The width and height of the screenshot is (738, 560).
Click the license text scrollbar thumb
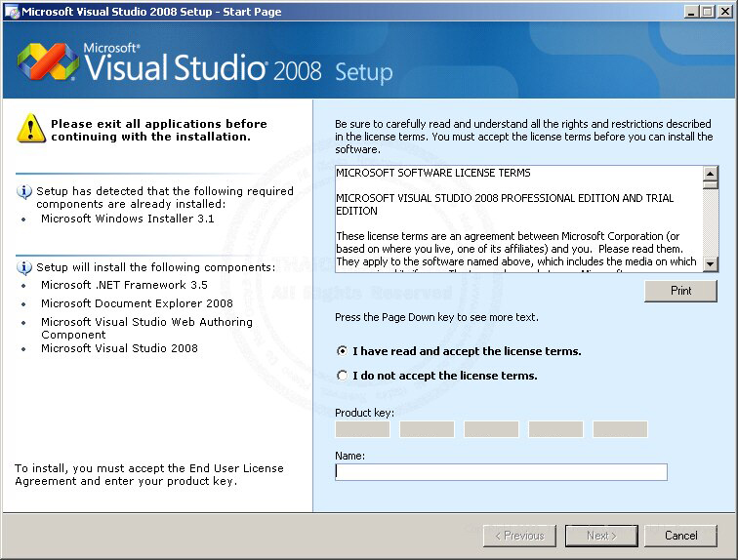pyautogui.click(x=711, y=184)
